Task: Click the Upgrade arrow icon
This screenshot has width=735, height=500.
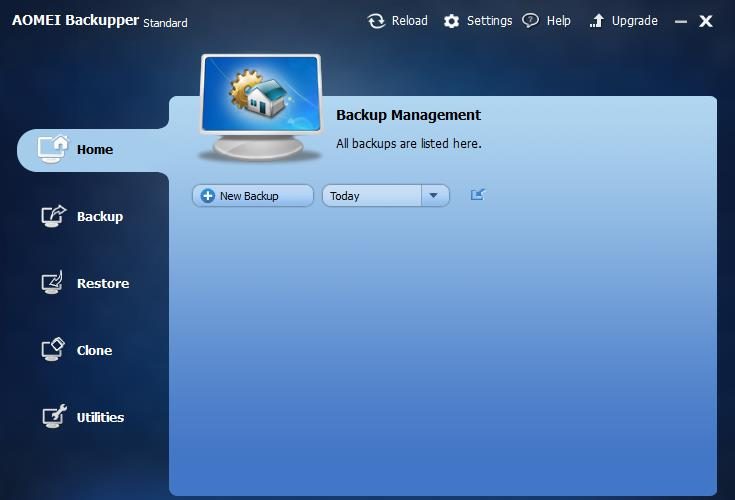Action: [597, 21]
